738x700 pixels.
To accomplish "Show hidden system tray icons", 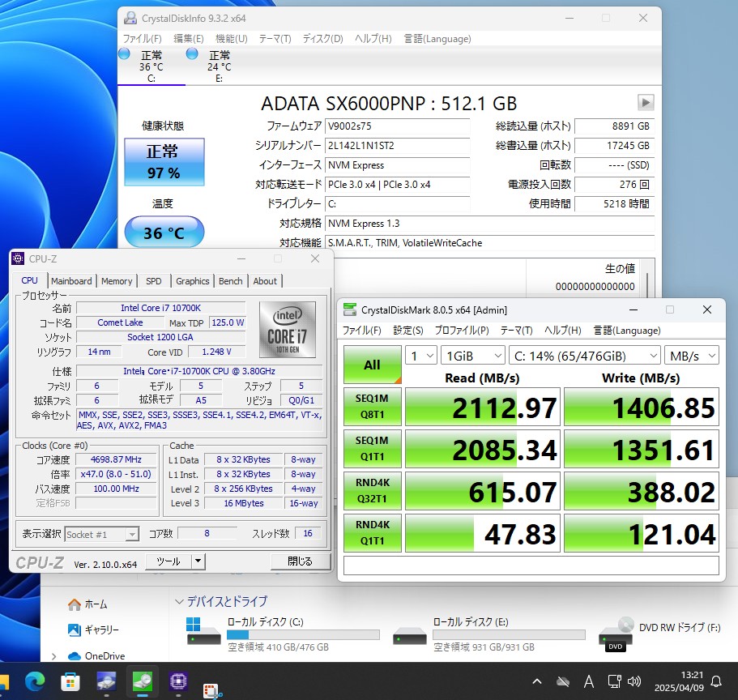I will (536, 681).
